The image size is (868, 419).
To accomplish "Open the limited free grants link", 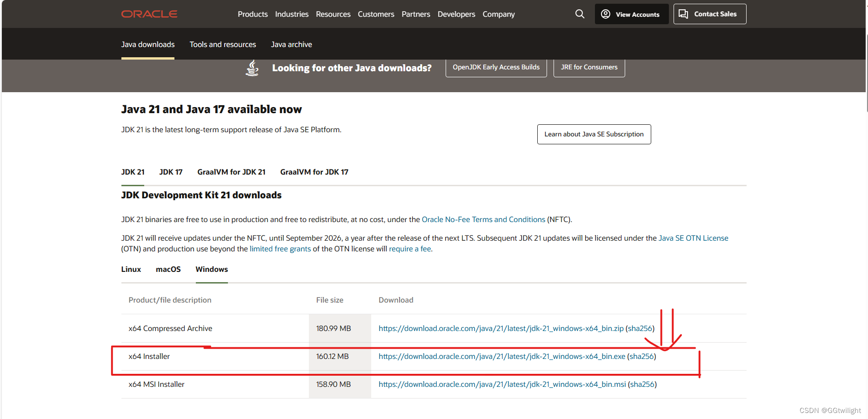I will pos(280,249).
